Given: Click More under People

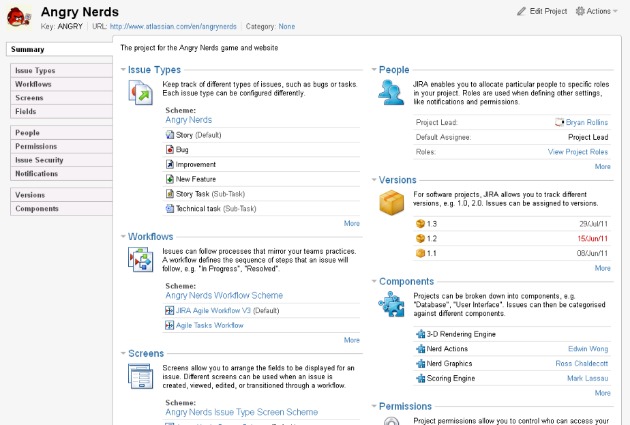Looking at the screenshot, I should tap(602, 166).
